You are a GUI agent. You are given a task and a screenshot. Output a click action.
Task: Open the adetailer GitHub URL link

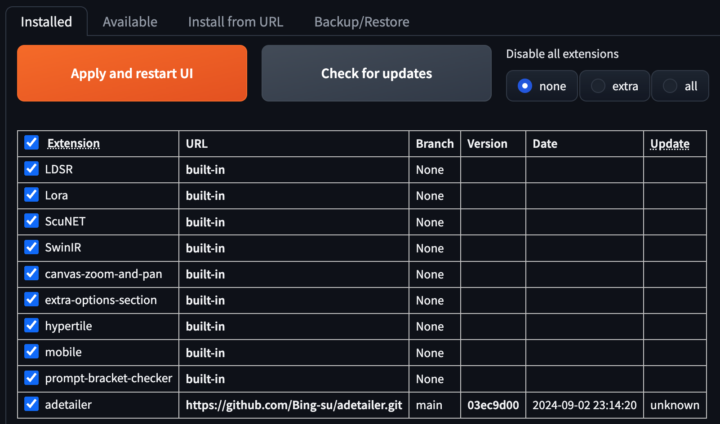coord(293,405)
